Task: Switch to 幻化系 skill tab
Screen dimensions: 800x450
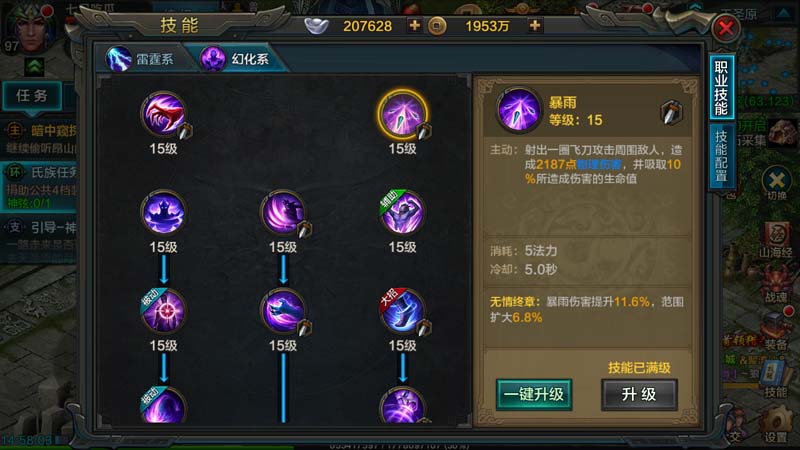Action: (x=237, y=59)
